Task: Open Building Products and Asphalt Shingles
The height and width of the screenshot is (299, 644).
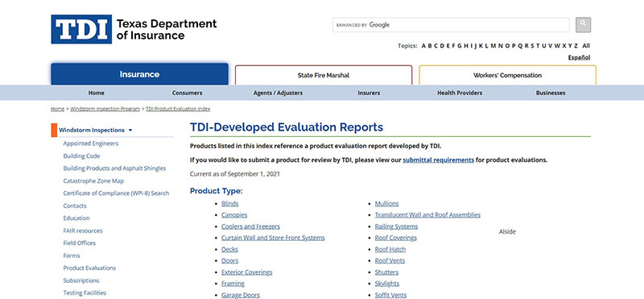Action: [x=114, y=168]
